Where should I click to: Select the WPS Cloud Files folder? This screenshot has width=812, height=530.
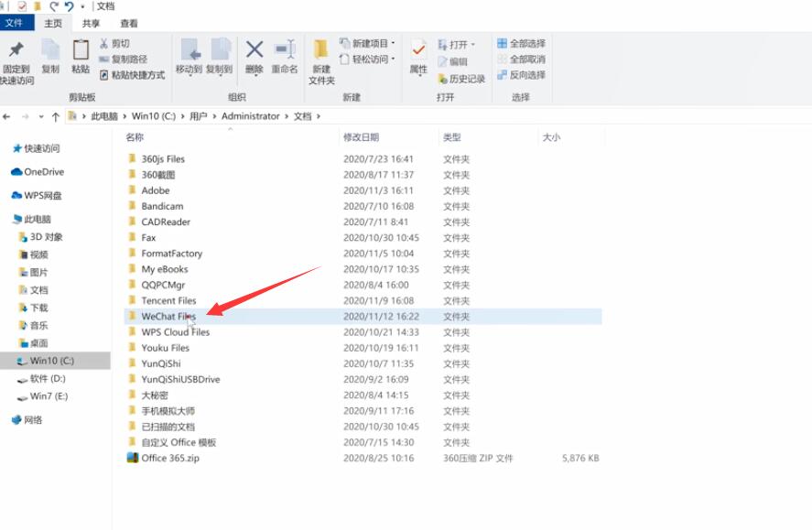363,332
